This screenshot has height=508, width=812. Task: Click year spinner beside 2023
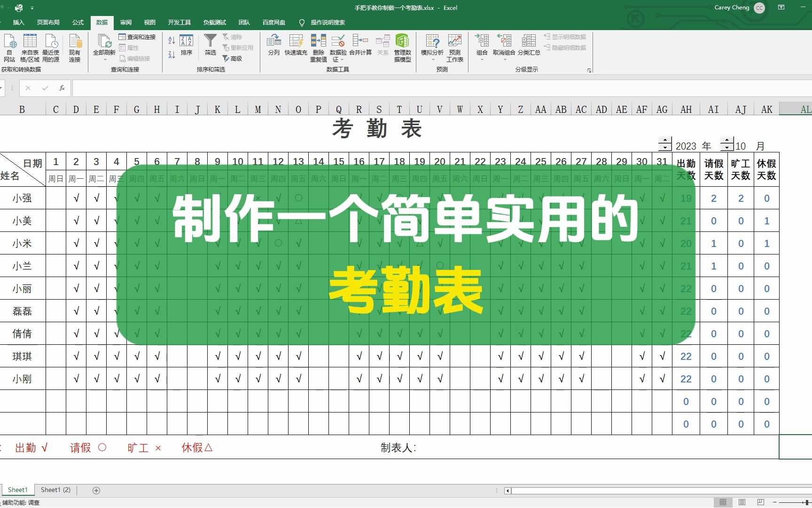point(665,144)
